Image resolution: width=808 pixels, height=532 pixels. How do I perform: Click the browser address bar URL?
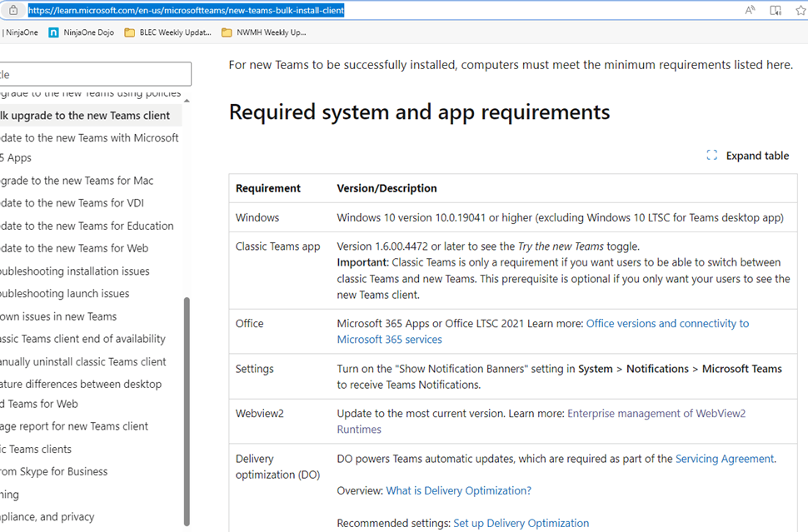point(186,10)
